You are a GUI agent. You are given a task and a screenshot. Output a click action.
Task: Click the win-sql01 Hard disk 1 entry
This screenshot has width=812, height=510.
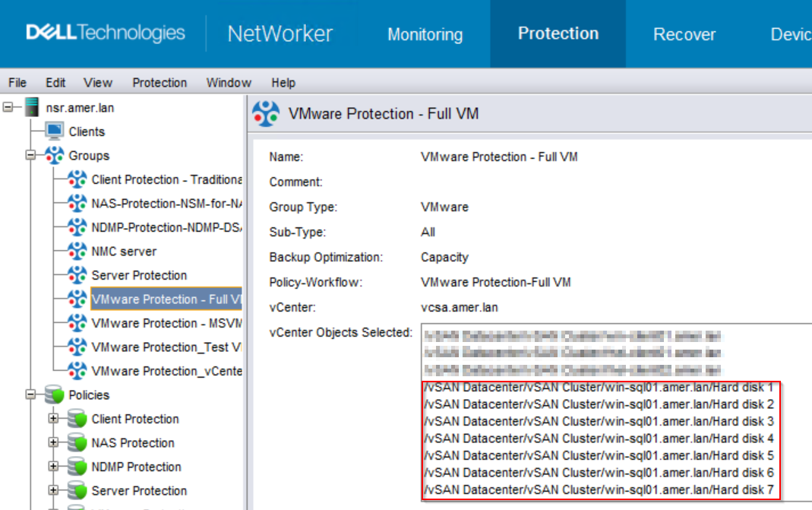599,387
